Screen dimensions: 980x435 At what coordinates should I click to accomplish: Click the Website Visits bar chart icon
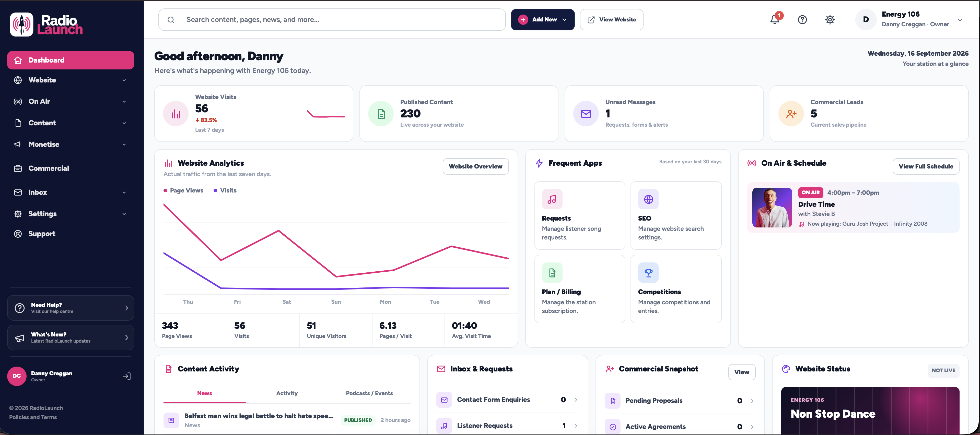pyautogui.click(x=176, y=113)
